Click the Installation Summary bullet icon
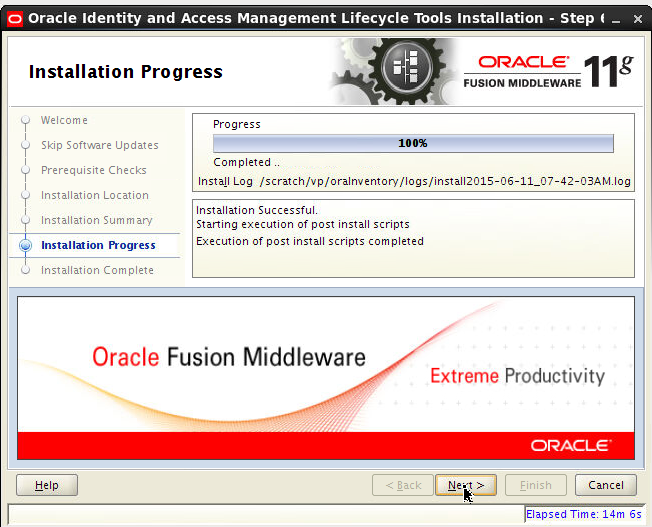652x527 pixels. 25,220
